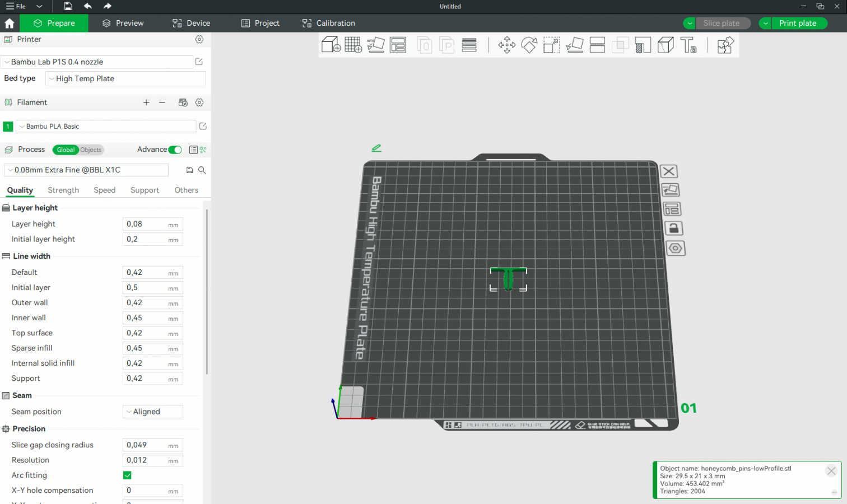Open the Print plate dropdown arrow

[x=765, y=23]
